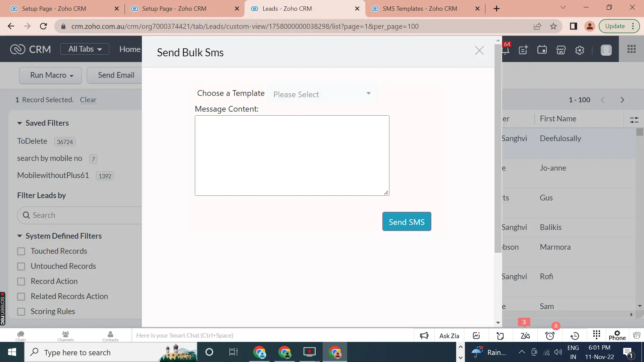Click the Send SMS button
Viewport: 644px width, 362px height.
click(x=407, y=221)
